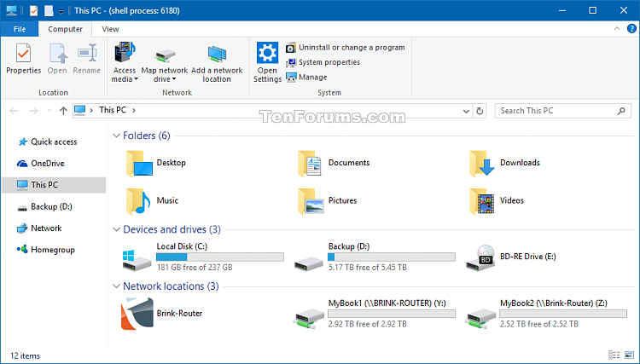
Task: Select Network in navigation pane
Action: pyautogui.click(x=39, y=228)
